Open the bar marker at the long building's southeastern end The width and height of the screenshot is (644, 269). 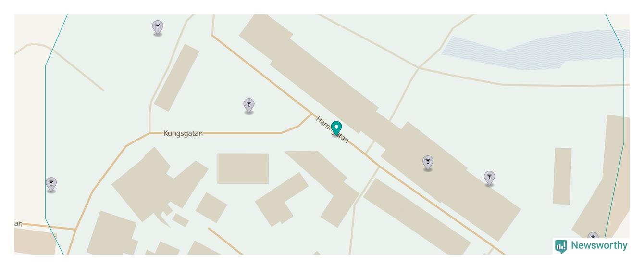coord(489,178)
